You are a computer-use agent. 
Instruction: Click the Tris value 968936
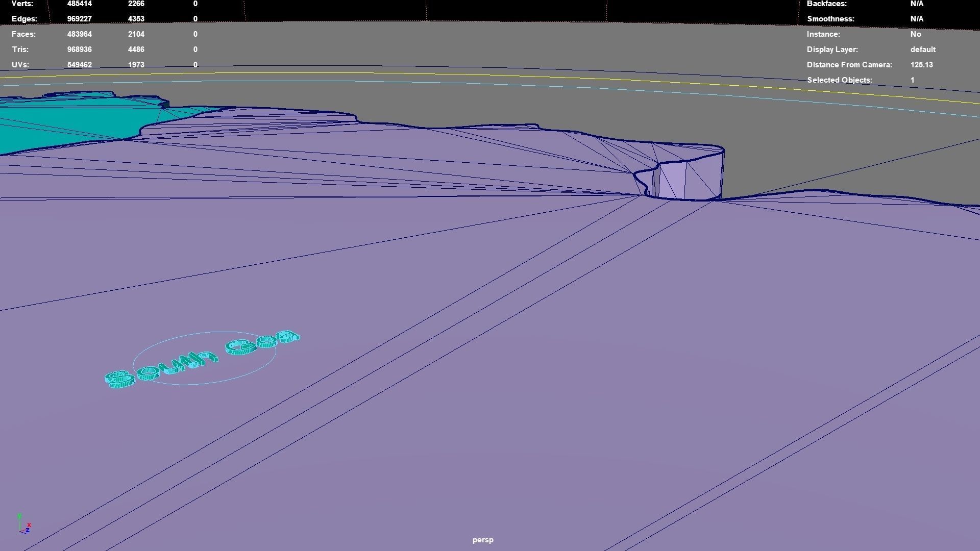tap(79, 49)
